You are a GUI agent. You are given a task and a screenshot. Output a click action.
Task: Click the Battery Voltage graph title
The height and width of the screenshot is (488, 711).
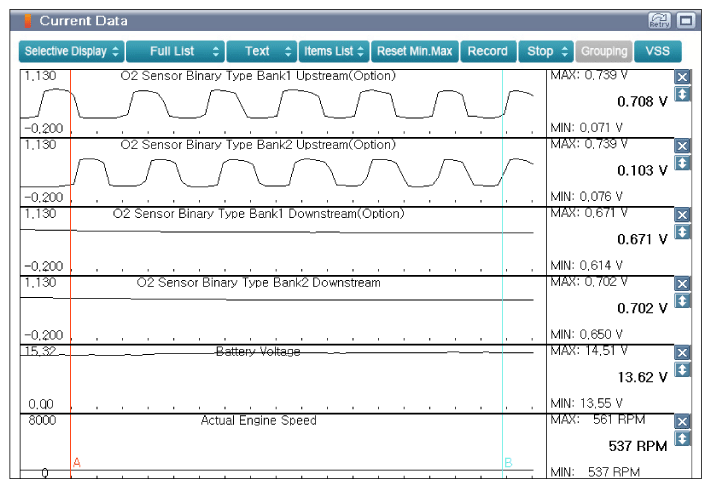(x=258, y=351)
